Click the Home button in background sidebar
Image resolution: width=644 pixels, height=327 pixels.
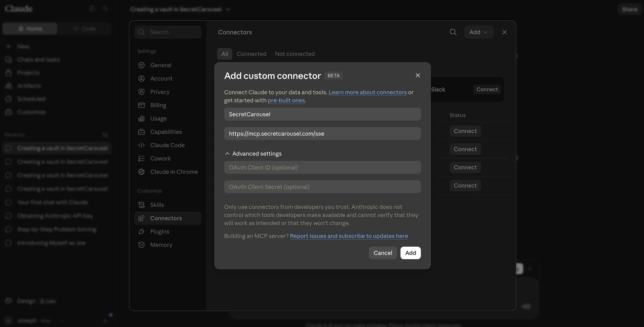pos(30,29)
